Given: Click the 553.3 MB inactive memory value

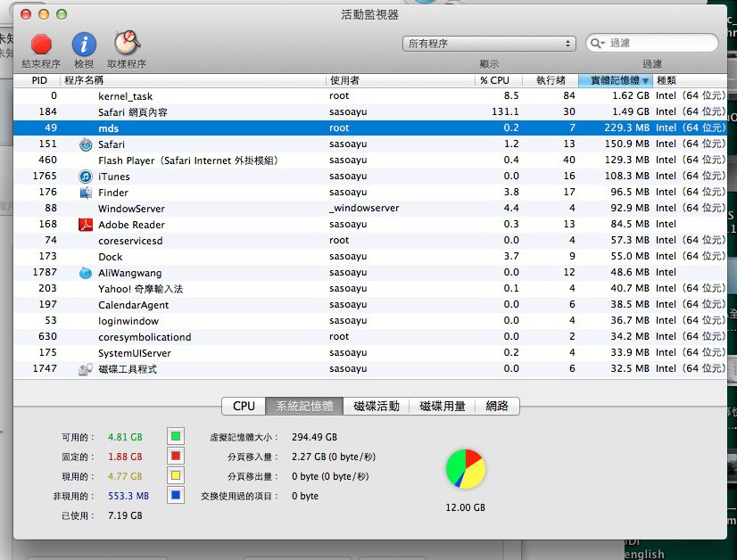Looking at the screenshot, I should click(128, 496).
